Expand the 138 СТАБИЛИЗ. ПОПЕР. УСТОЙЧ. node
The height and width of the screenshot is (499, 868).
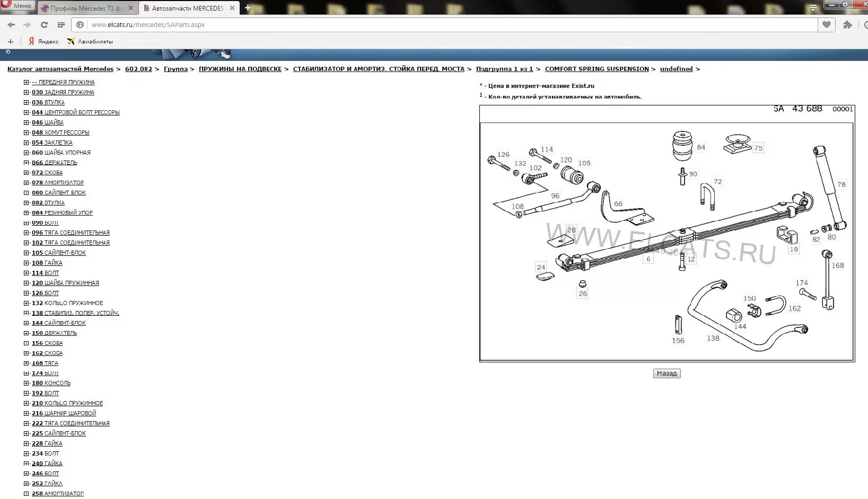click(27, 313)
